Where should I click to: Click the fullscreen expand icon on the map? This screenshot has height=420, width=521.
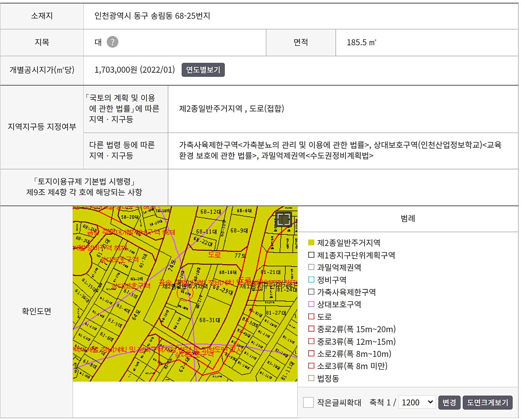click(x=283, y=219)
